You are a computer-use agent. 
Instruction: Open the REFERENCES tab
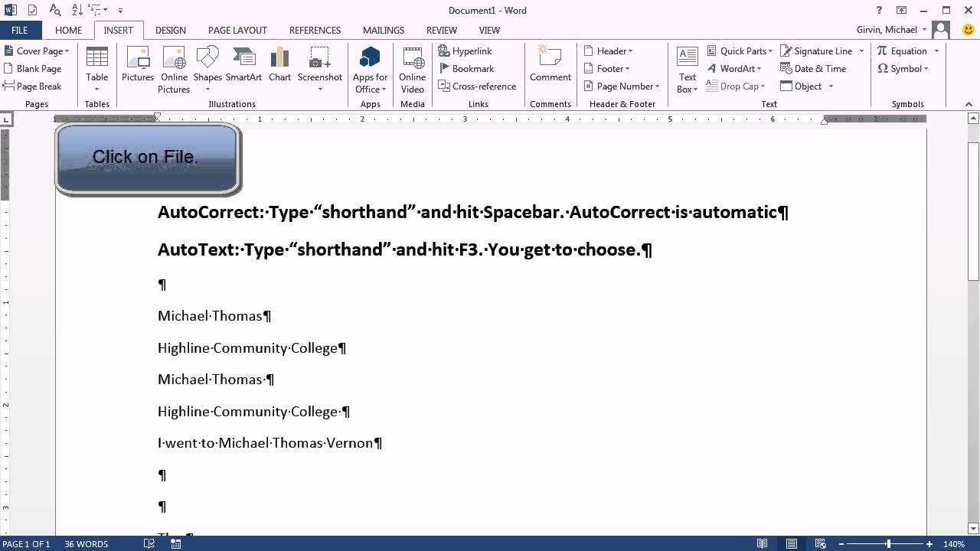point(315,30)
